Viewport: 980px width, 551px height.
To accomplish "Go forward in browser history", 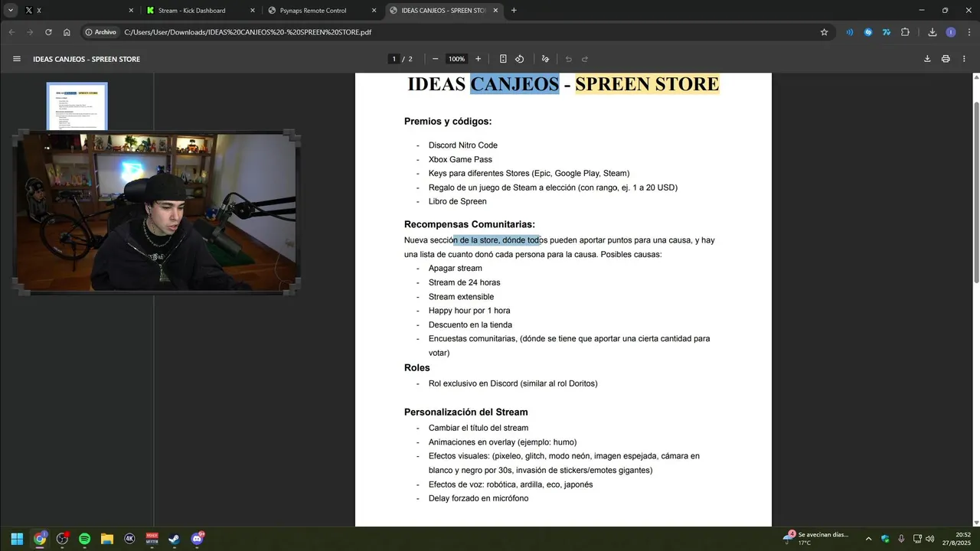I will [30, 32].
